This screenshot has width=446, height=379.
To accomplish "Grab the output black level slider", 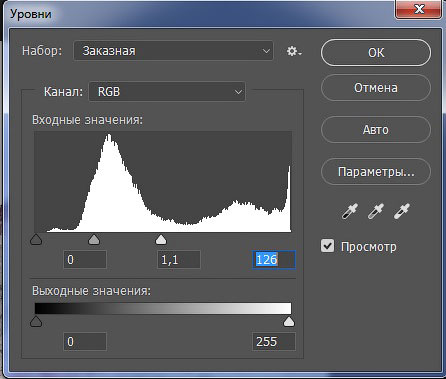I will click(x=36, y=322).
